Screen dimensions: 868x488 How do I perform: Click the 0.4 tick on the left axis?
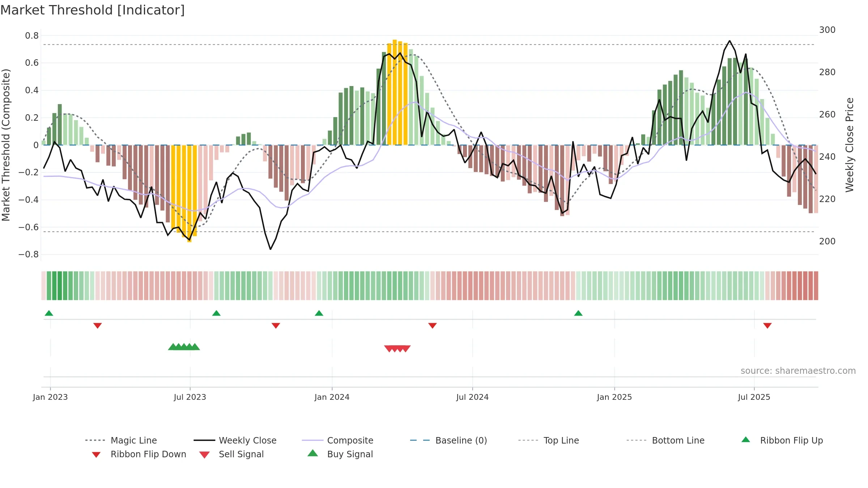point(32,90)
